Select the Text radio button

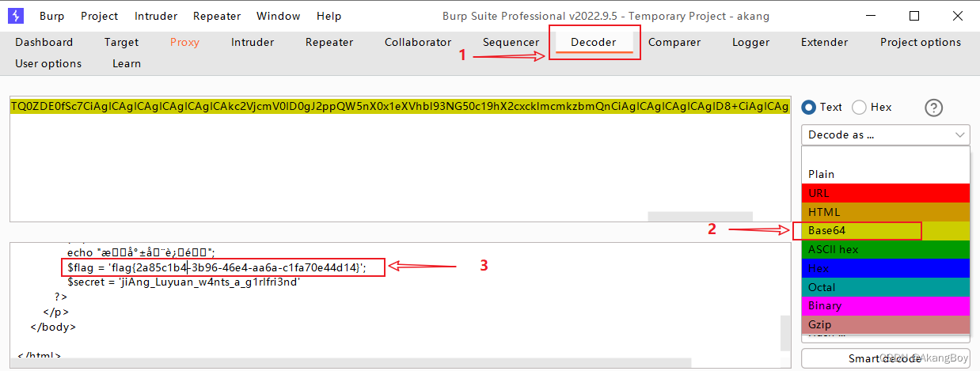pyautogui.click(x=822, y=107)
